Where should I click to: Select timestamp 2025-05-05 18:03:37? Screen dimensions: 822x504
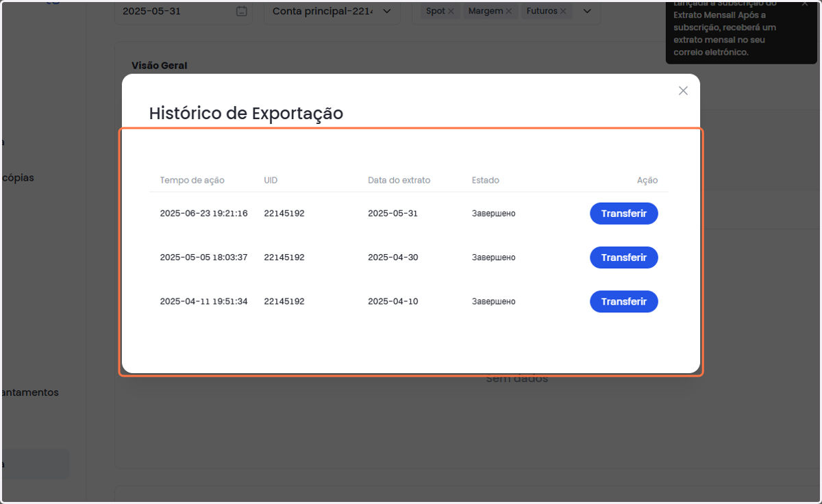[204, 257]
